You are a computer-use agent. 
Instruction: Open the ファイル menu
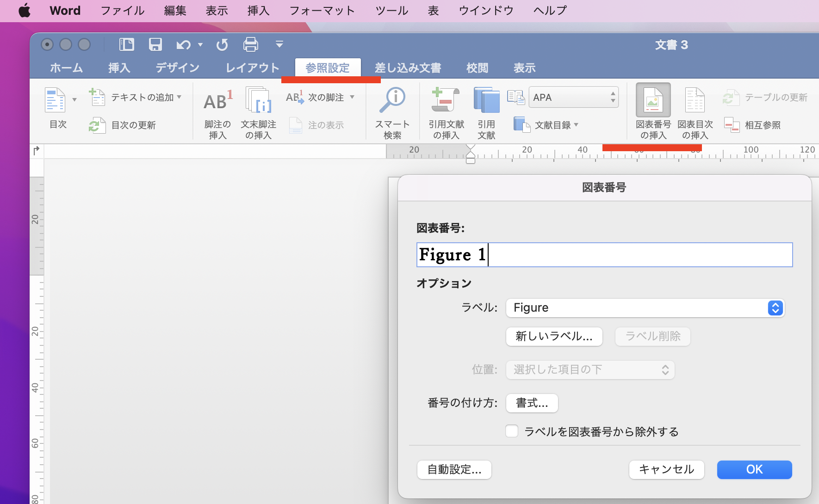(123, 10)
